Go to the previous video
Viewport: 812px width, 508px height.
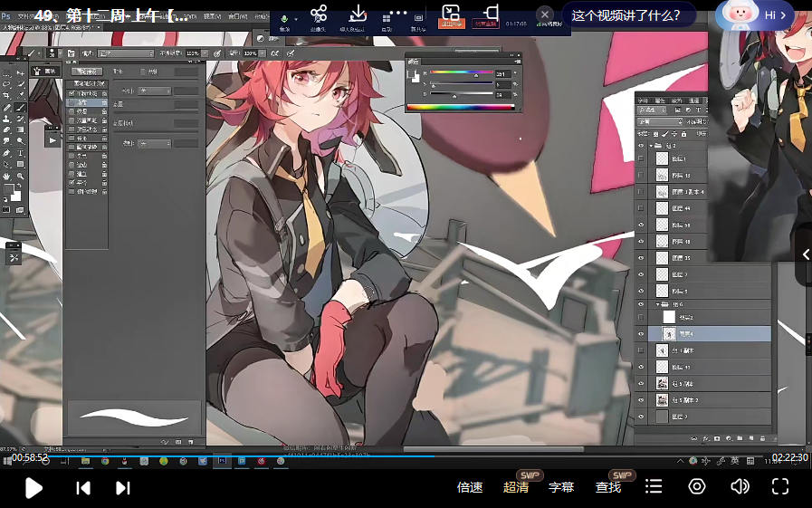(x=82, y=488)
